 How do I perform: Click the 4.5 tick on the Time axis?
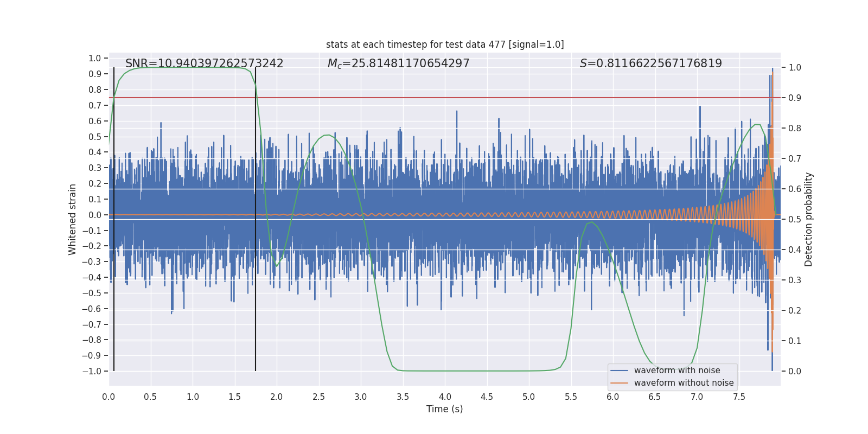[x=487, y=397]
